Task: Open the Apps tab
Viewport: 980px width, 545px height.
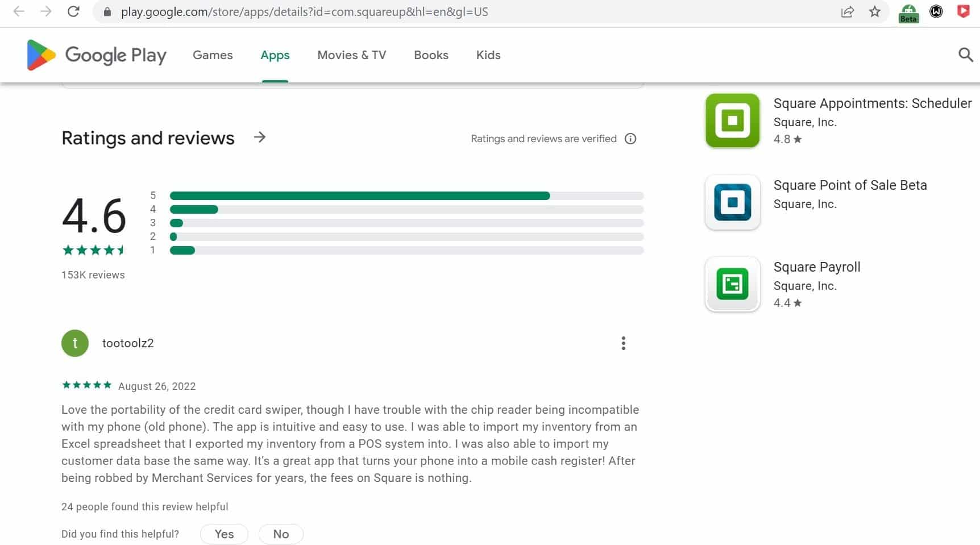Action: (x=275, y=55)
